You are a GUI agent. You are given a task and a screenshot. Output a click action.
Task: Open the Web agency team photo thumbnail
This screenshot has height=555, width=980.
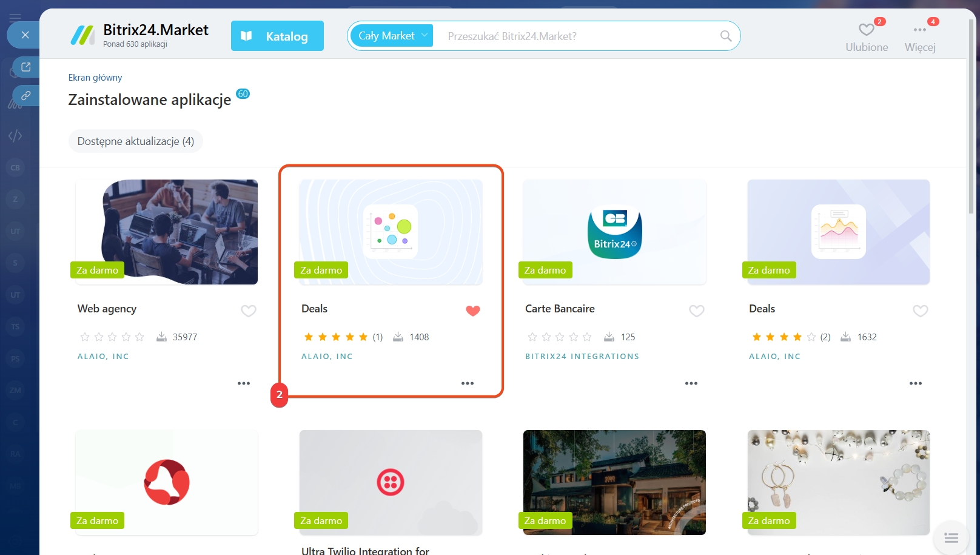167,232
